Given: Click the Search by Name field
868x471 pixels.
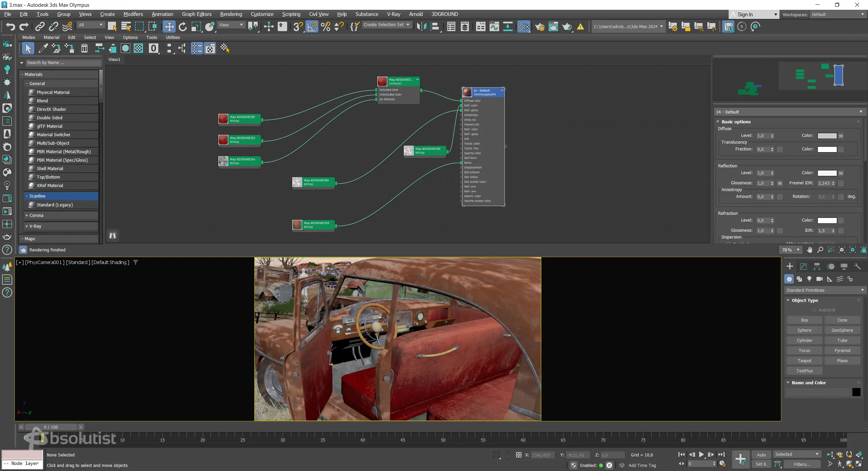Looking at the screenshot, I should point(63,63).
